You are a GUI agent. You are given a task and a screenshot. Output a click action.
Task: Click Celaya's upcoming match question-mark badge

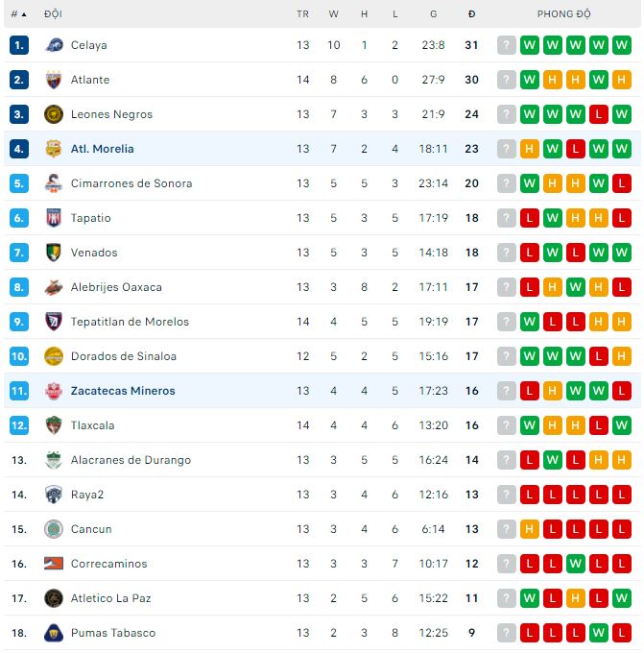click(507, 45)
